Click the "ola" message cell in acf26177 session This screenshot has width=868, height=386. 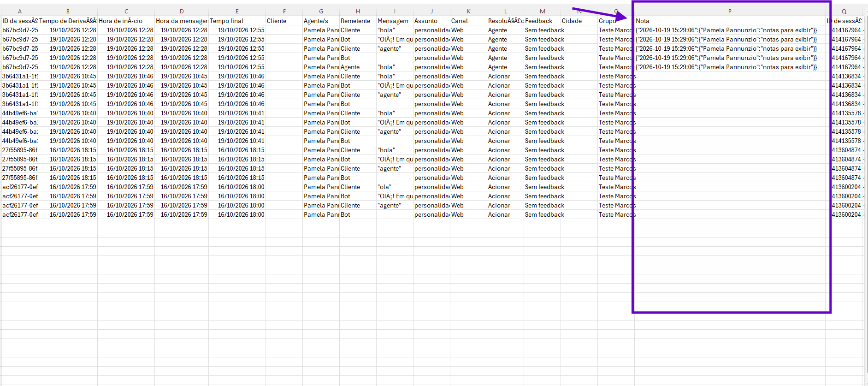[x=395, y=187]
